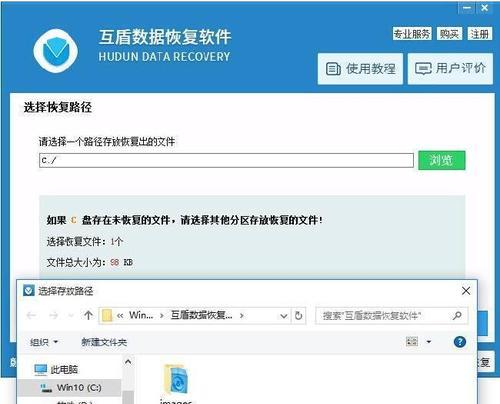Viewport: 500px width, 404px height.
Task: Go back in the folder dialog
Action: pyautogui.click(x=31, y=315)
